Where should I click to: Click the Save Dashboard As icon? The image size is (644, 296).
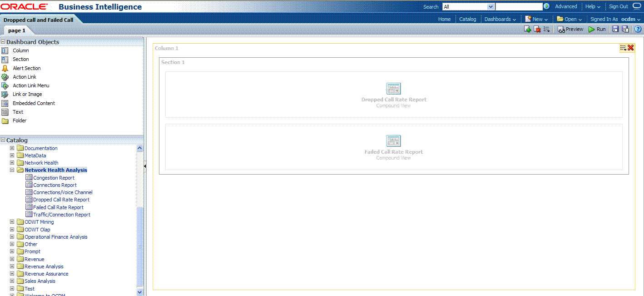[625, 29]
